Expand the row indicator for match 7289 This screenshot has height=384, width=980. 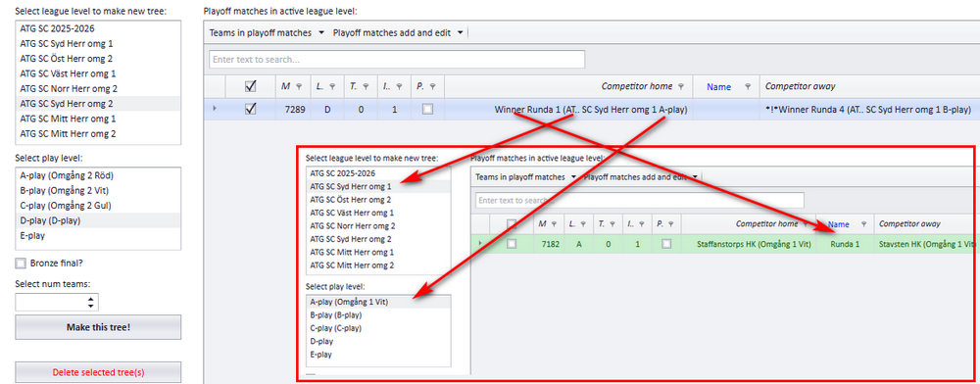coord(215,109)
